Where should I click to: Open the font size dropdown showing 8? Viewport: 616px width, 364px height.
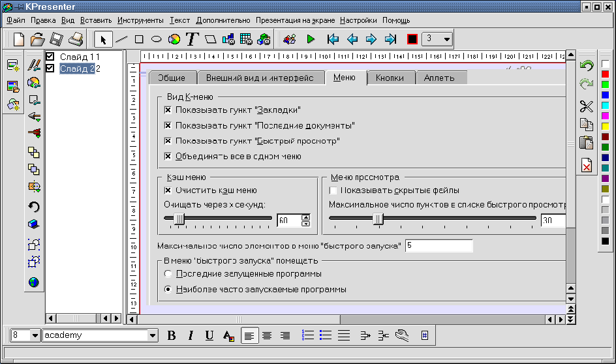pos(35,335)
